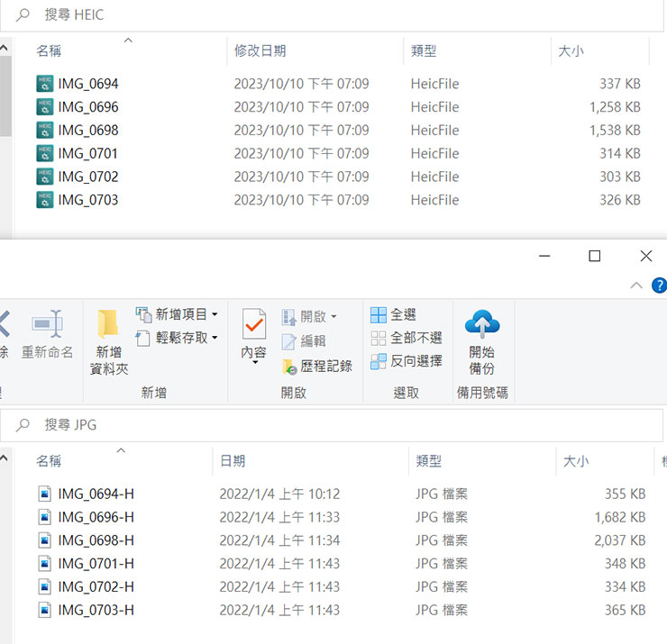Select file name IMG_0703-H

(96, 610)
